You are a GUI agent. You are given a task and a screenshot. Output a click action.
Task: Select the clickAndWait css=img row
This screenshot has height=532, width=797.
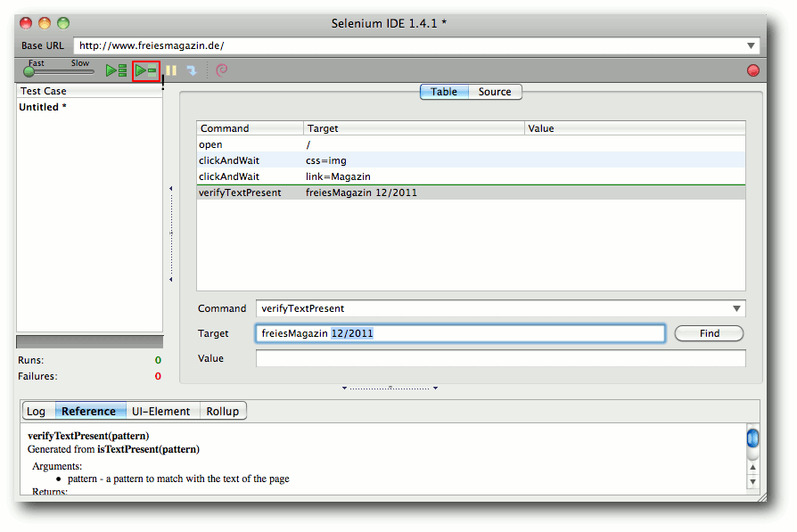(471, 160)
